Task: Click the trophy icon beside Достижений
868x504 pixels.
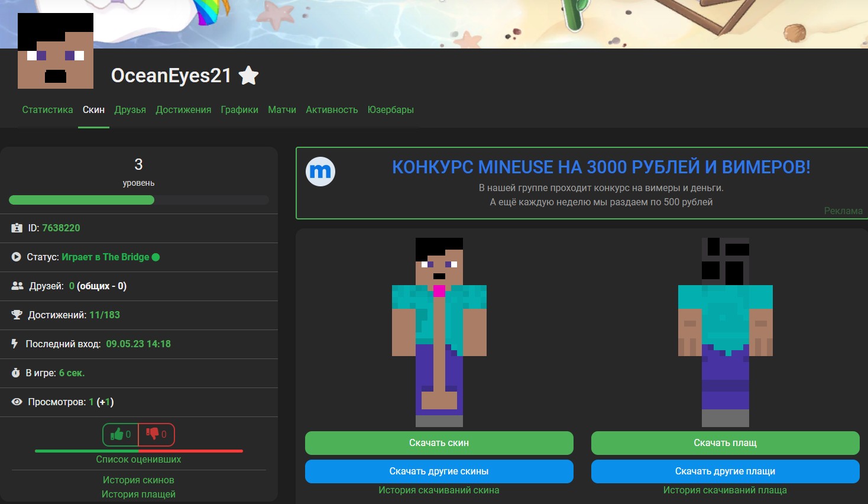Action: 17,315
